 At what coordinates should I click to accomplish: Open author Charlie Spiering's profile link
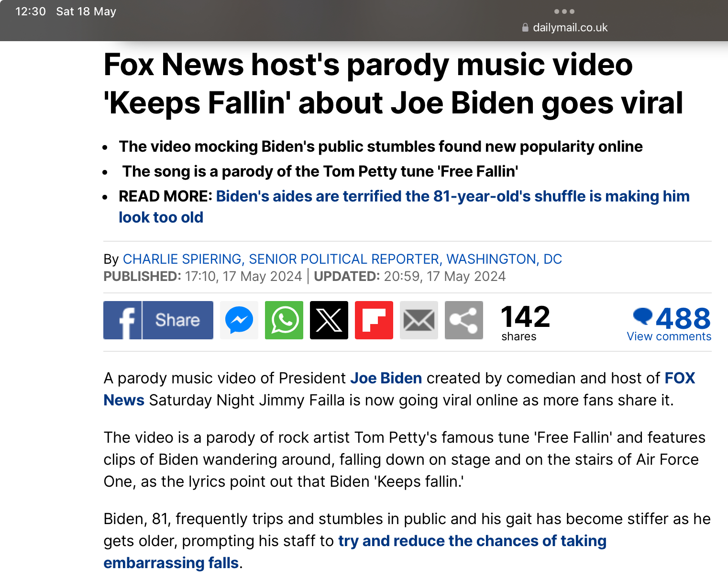[342, 259]
